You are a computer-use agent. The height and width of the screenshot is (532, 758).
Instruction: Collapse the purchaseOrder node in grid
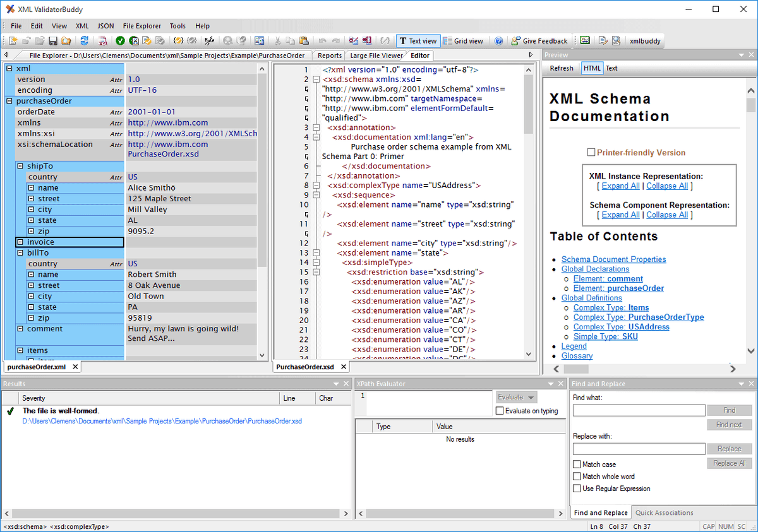[x=9, y=101]
